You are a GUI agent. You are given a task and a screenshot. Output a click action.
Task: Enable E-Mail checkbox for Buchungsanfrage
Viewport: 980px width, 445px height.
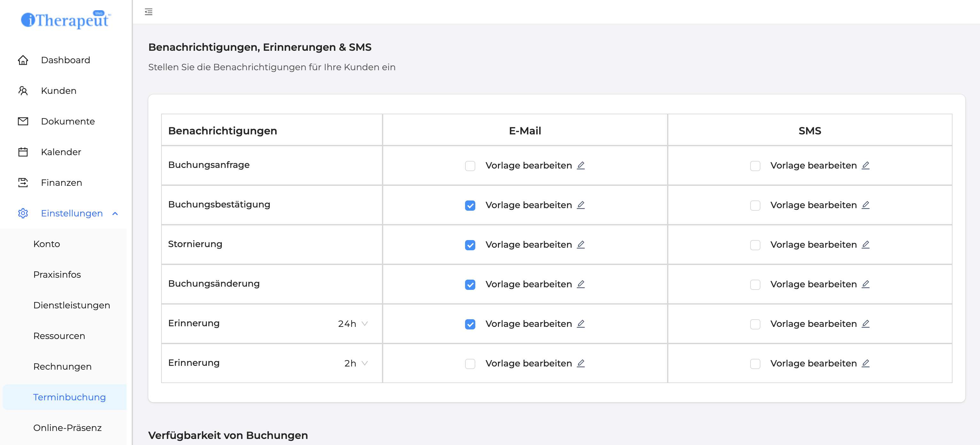click(x=470, y=166)
